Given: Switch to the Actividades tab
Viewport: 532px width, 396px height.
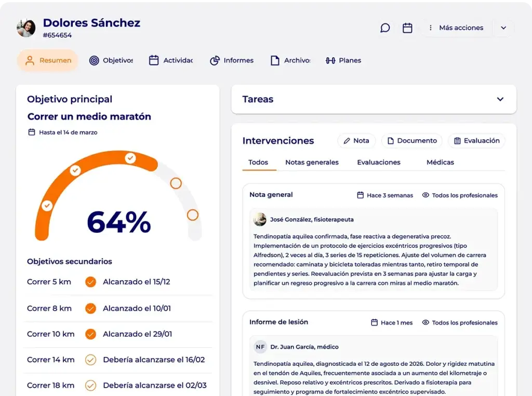Looking at the screenshot, I should [x=171, y=60].
